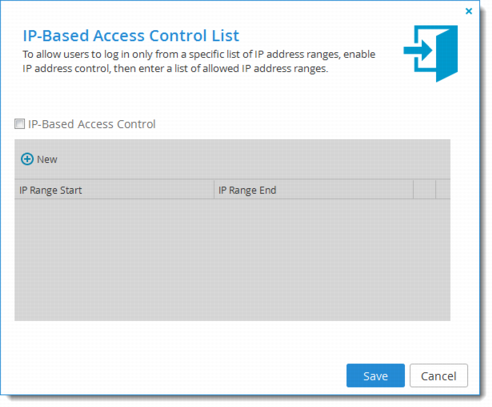The image size is (492, 407).
Task: Close the dialog with the X icon
Action: [469, 11]
